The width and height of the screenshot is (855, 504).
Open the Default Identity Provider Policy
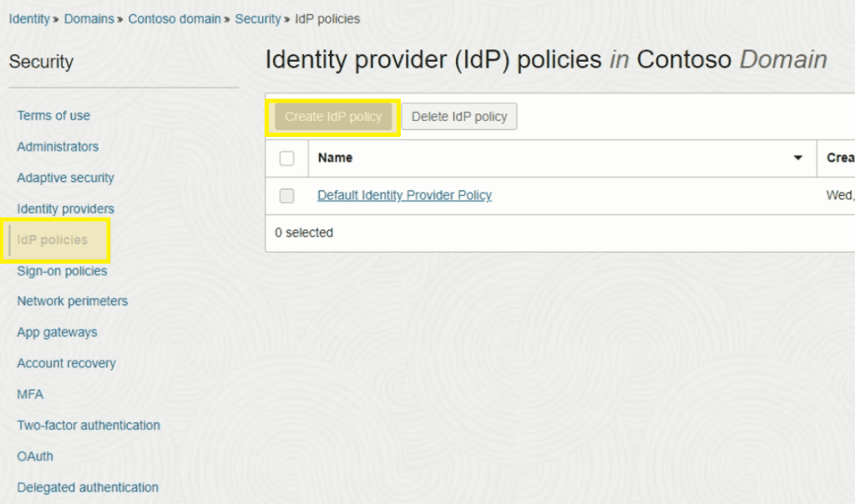tap(404, 195)
